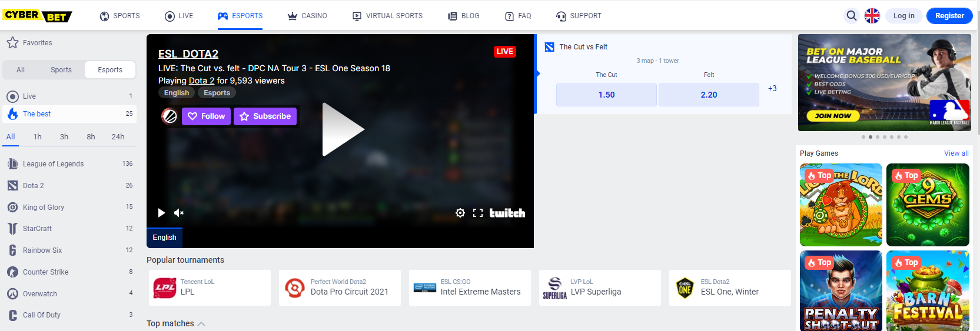Select the StarCraft game icon
980x331 pixels.
[12, 229]
